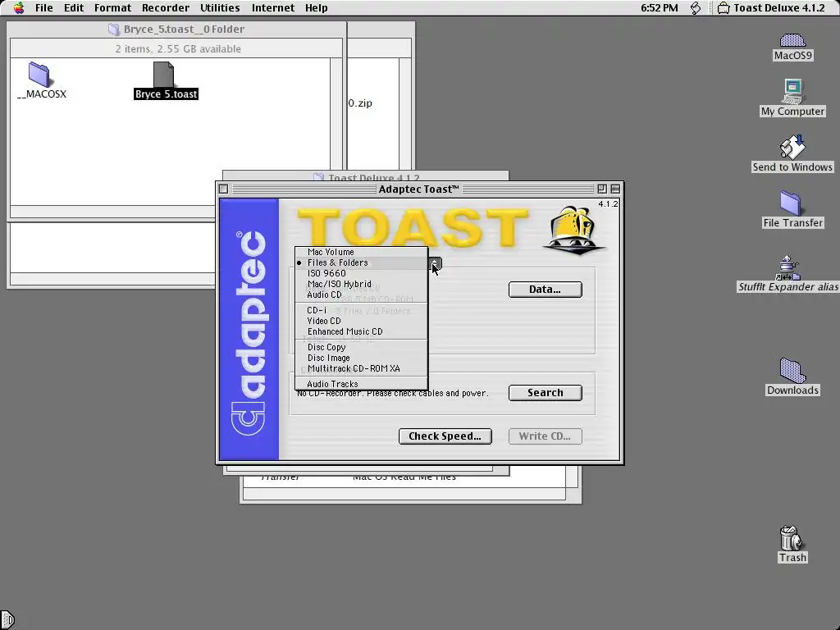Click the "2 items, 2.55 GB available" header
Image resolution: width=840 pixels, height=630 pixels.
click(x=177, y=48)
